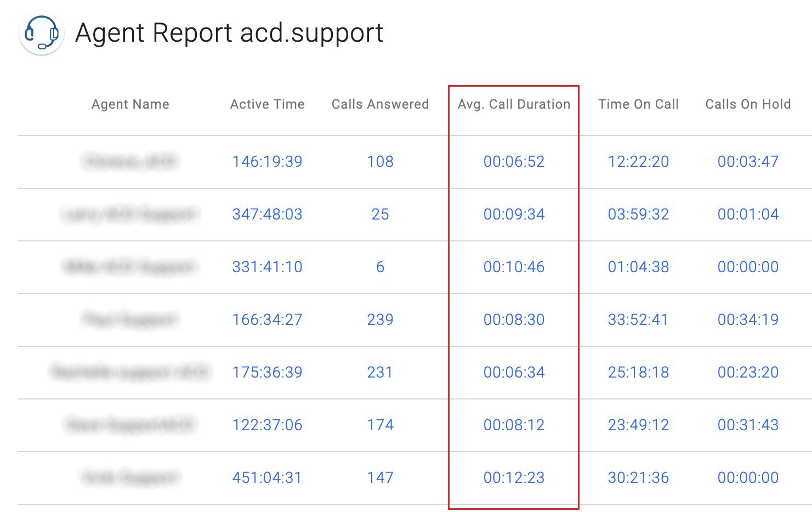Screen dimensions: 812x512
Task: Click the calls on hold value 00:03:47
Action: tap(748, 161)
